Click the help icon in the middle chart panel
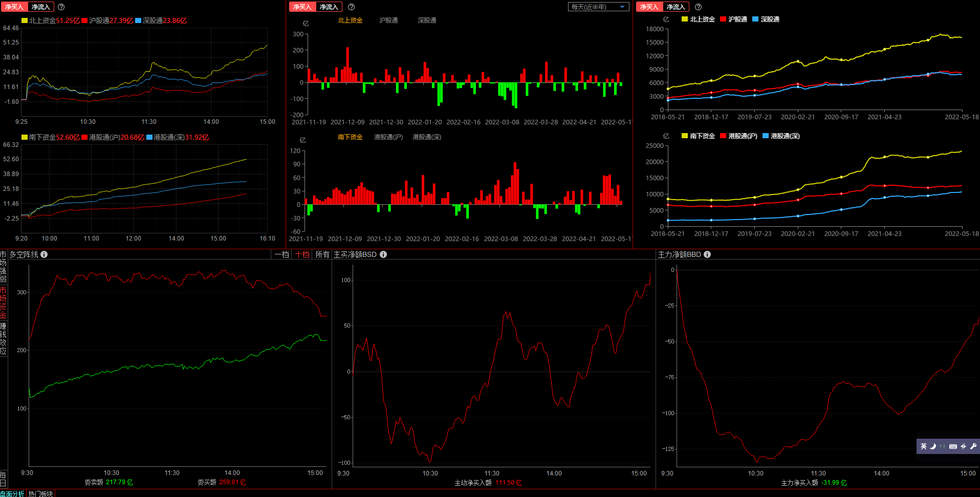 [x=351, y=7]
